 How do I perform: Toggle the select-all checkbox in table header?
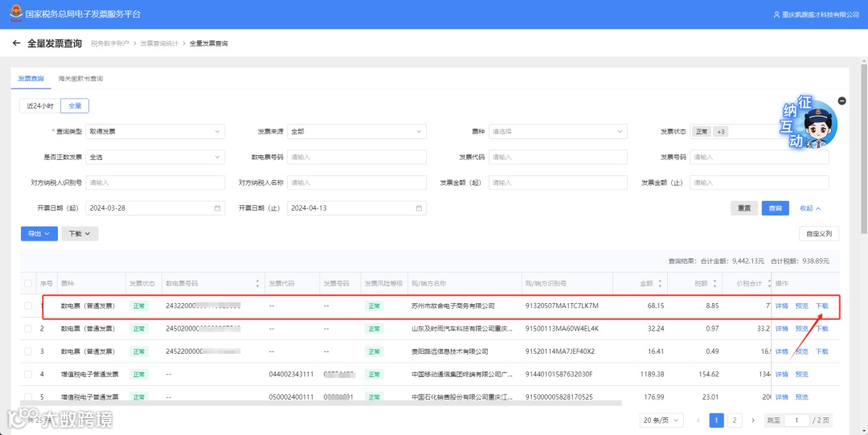click(28, 284)
